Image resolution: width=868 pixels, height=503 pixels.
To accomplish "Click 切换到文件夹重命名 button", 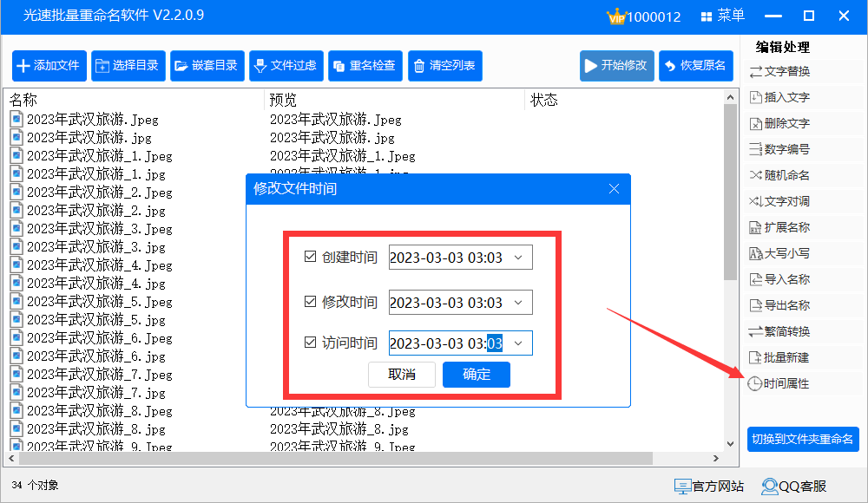I will click(x=803, y=440).
